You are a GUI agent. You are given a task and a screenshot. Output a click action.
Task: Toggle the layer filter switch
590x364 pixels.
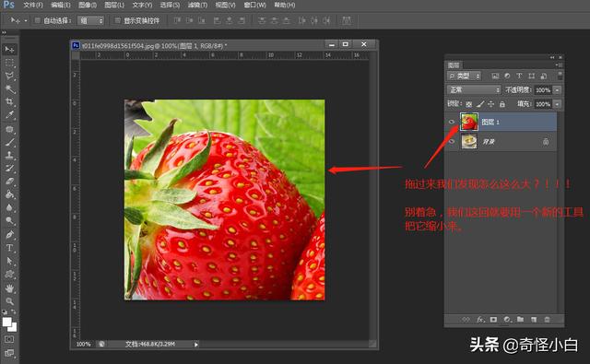(x=560, y=76)
